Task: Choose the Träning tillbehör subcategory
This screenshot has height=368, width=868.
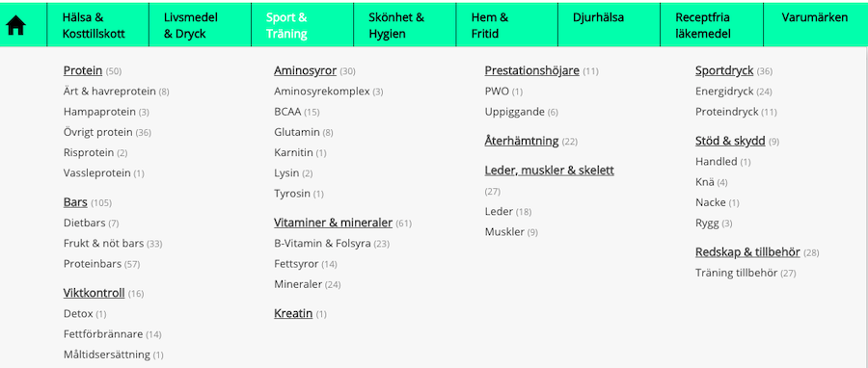Action: click(736, 273)
